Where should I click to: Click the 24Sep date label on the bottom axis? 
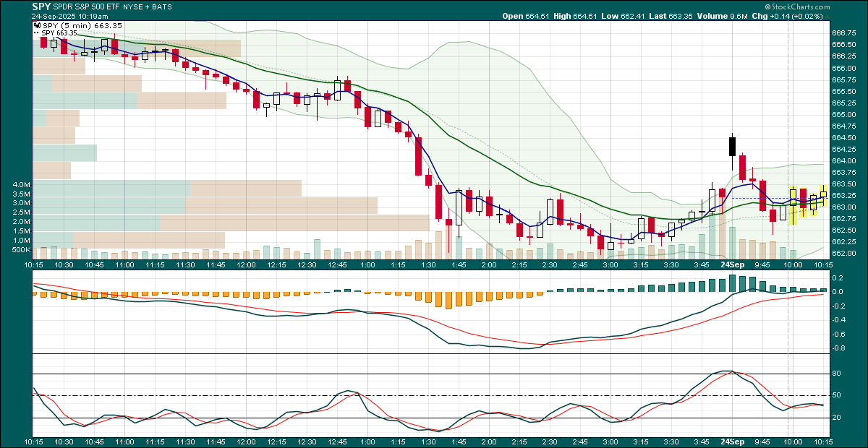click(x=733, y=441)
